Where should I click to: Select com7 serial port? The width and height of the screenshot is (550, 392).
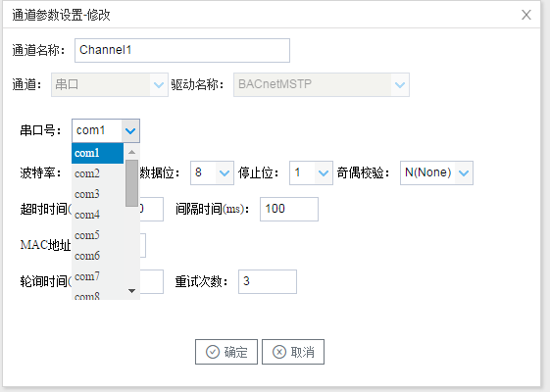[97, 276]
